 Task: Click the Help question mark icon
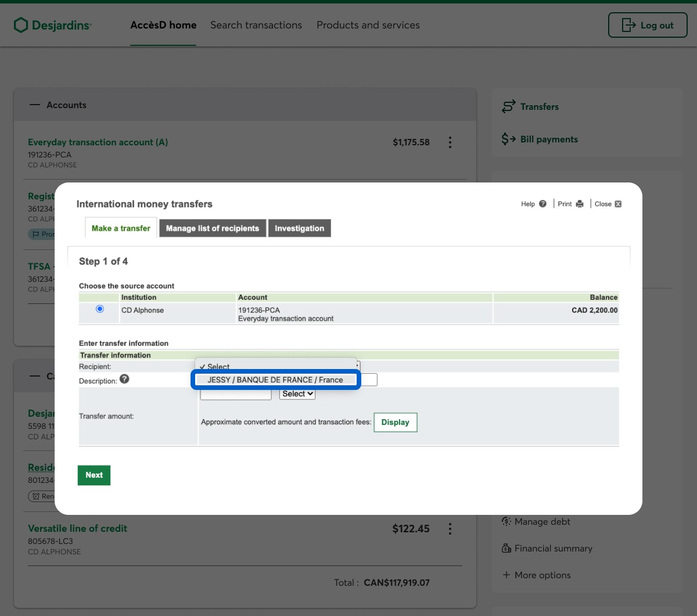point(542,204)
